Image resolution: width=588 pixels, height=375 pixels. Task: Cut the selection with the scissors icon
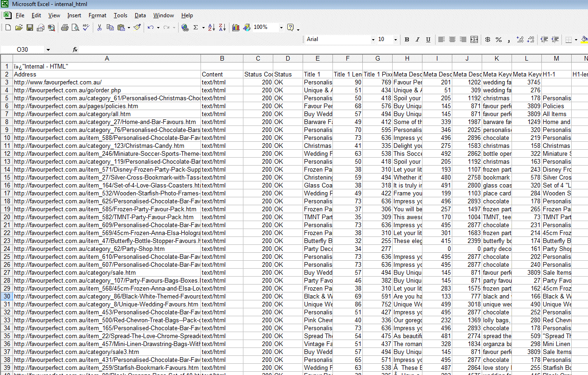click(99, 28)
